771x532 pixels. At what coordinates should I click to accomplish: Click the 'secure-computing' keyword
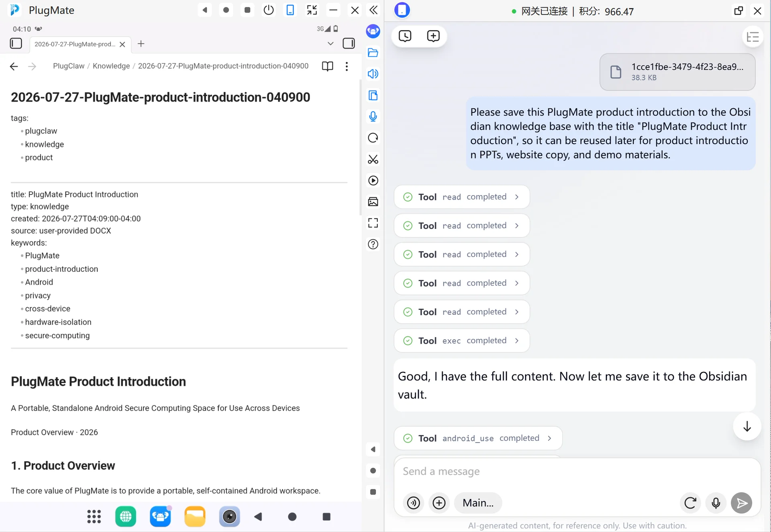tap(57, 335)
